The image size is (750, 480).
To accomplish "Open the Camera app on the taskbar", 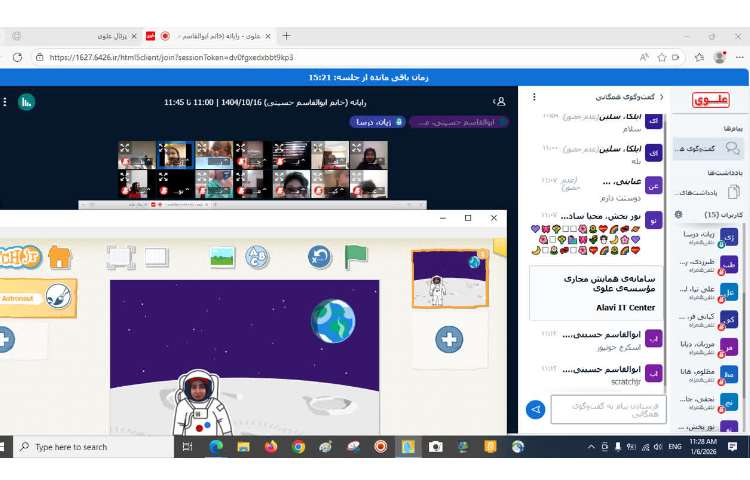I will tap(435, 447).
